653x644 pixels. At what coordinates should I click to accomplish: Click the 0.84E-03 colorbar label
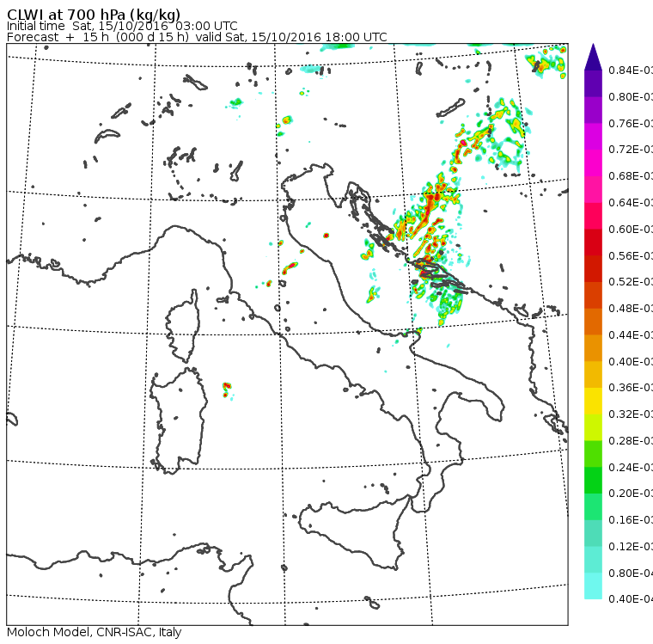631,70
